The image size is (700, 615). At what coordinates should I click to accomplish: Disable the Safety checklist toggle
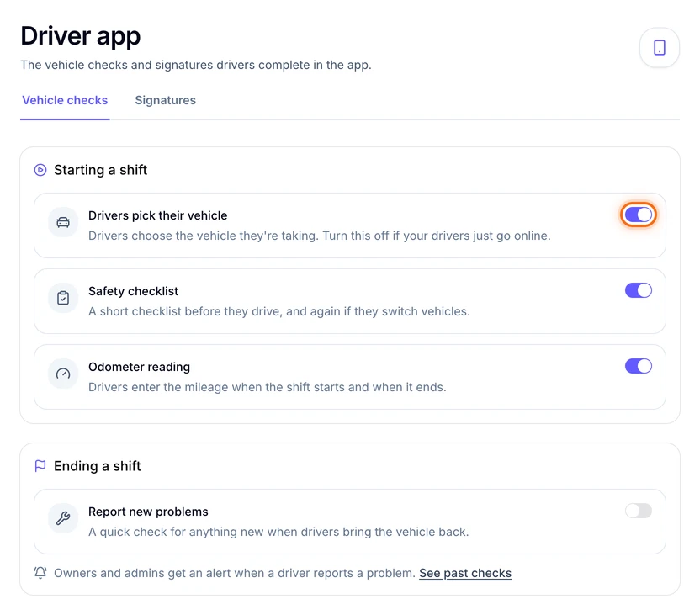tap(638, 290)
